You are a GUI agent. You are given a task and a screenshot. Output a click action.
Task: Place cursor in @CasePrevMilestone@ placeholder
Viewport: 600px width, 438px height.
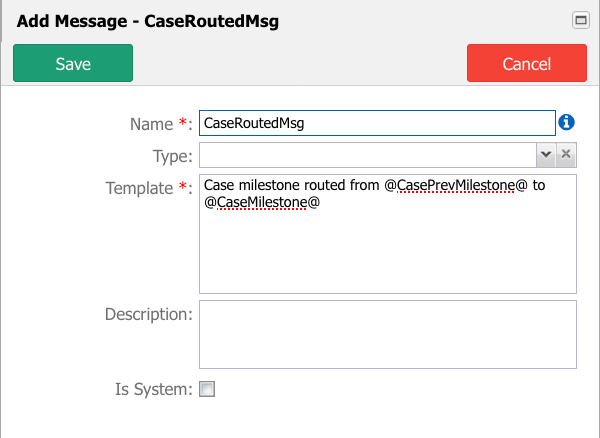point(456,186)
